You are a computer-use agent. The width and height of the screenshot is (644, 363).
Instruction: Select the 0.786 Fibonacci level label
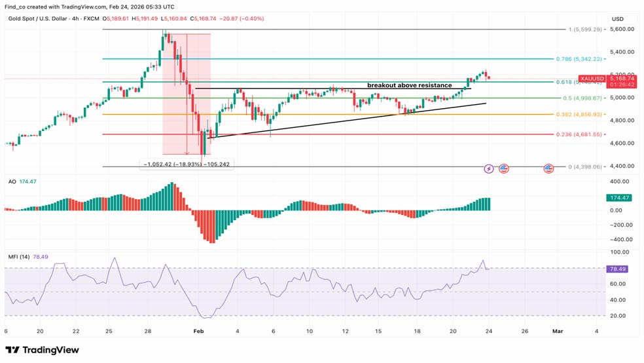point(591,59)
